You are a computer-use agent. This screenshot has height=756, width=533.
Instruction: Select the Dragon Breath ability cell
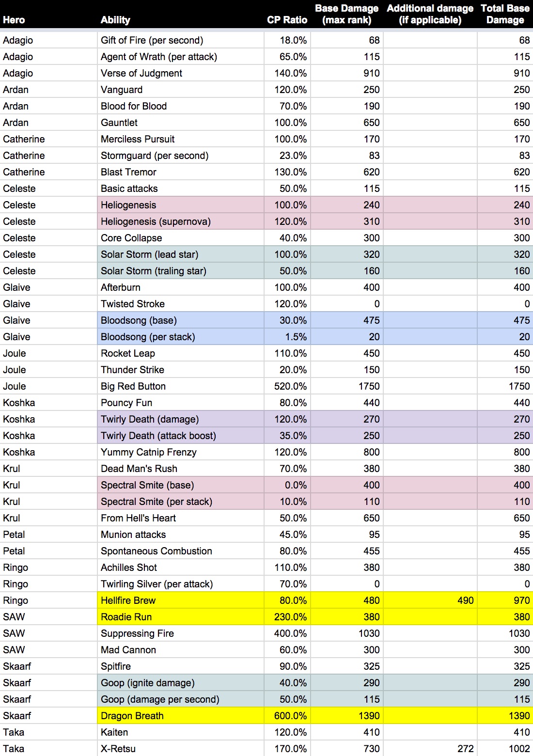(181, 716)
